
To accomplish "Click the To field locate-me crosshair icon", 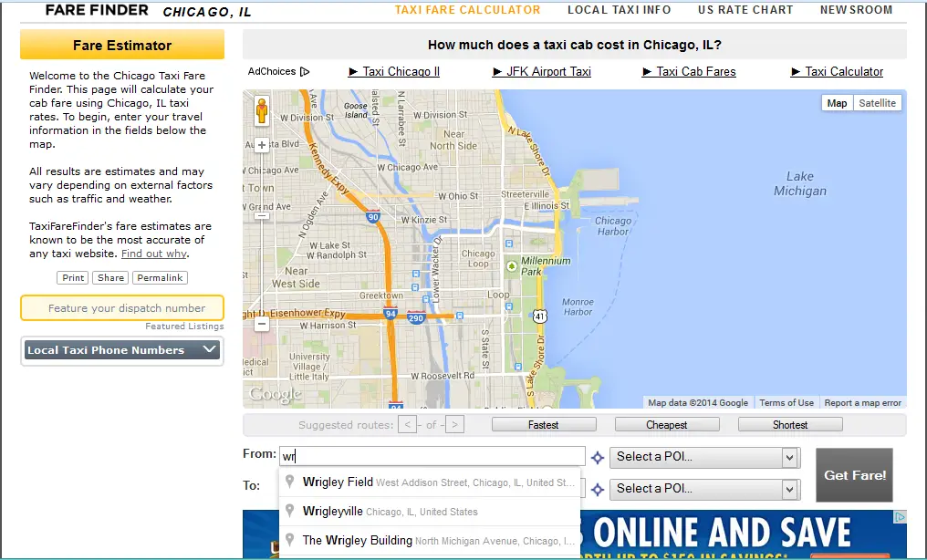I will click(x=598, y=489).
